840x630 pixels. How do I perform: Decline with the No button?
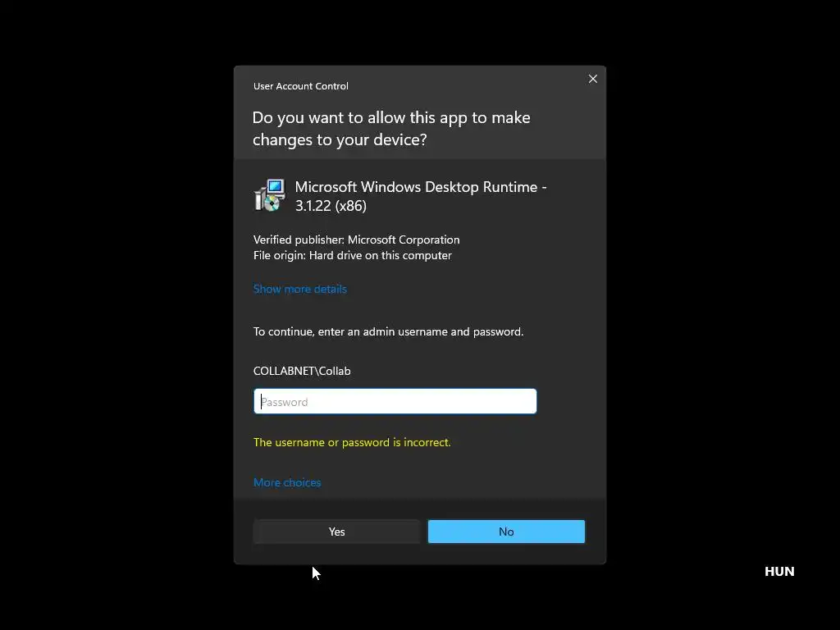(506, 532)
